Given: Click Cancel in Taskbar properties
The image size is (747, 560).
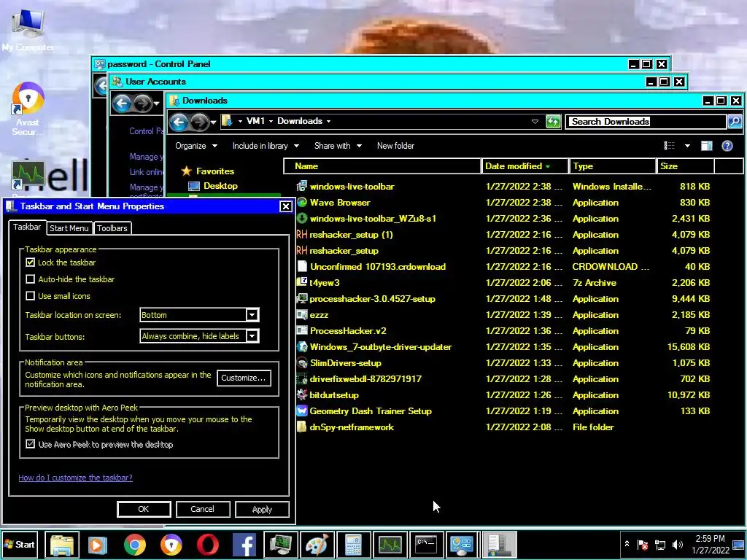Looking at the screenshot, I should click(x=203, y=509).
